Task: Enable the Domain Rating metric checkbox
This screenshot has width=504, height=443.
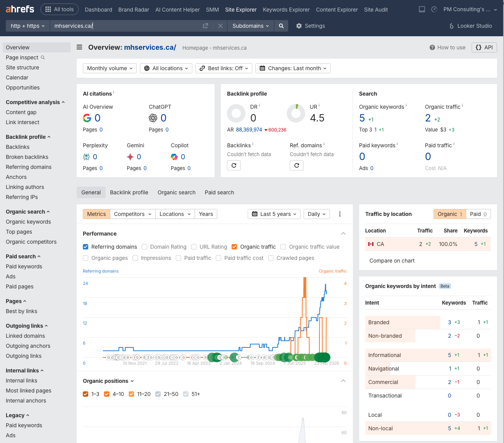Action: (x=144, y=247)
